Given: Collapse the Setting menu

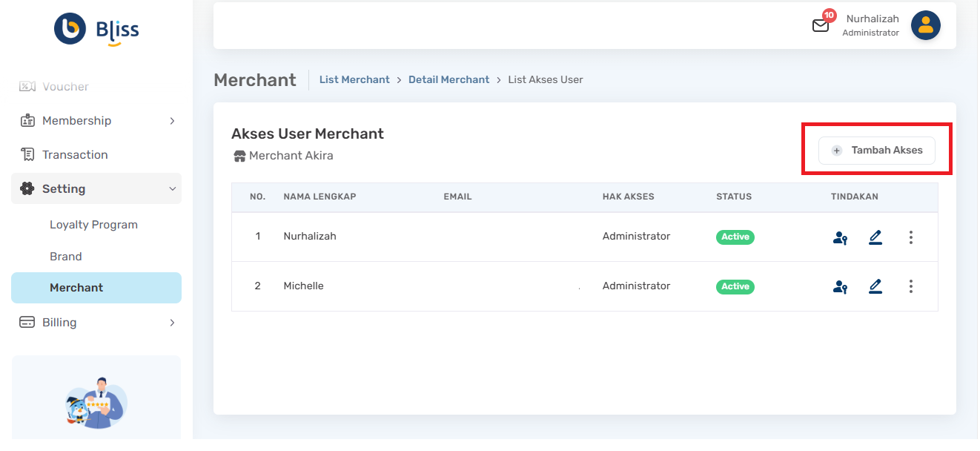Looking at the screenshot, I should 96,189.
